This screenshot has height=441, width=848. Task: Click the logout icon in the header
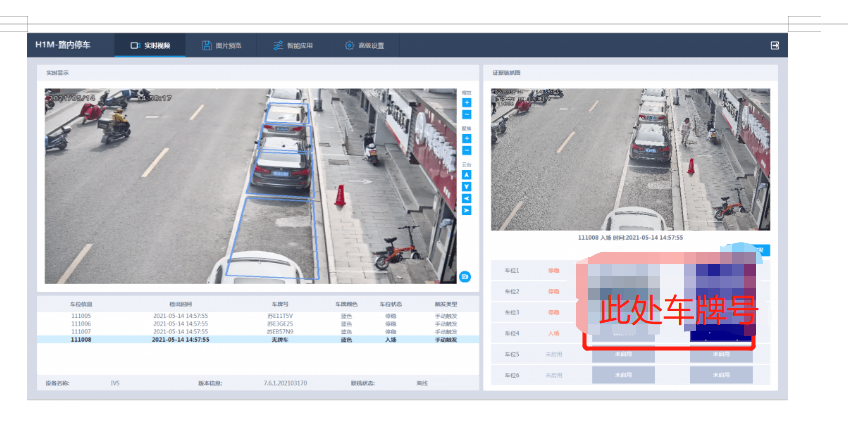click(774, 45)
